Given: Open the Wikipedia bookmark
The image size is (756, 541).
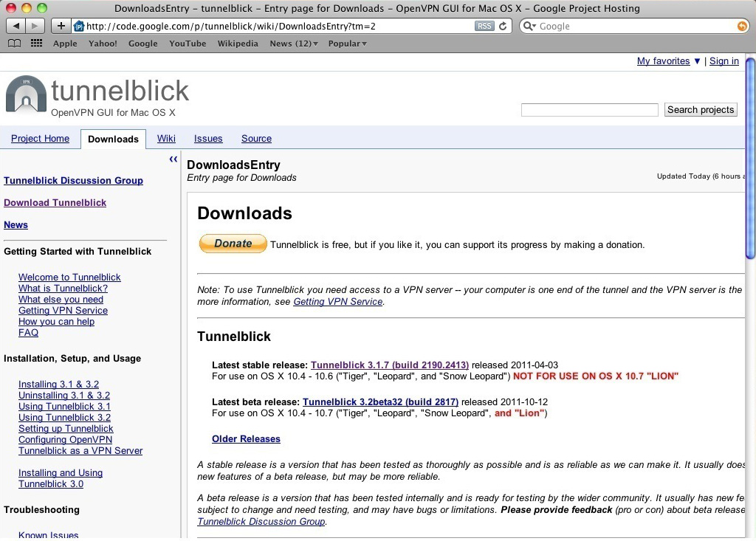Looking at the screenshot, I should 238,44.
